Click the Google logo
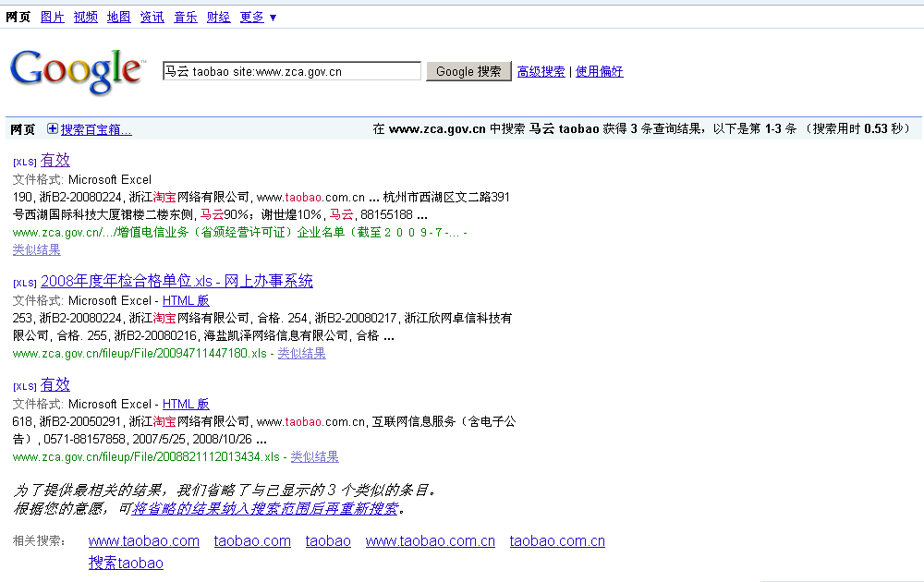 77,71
